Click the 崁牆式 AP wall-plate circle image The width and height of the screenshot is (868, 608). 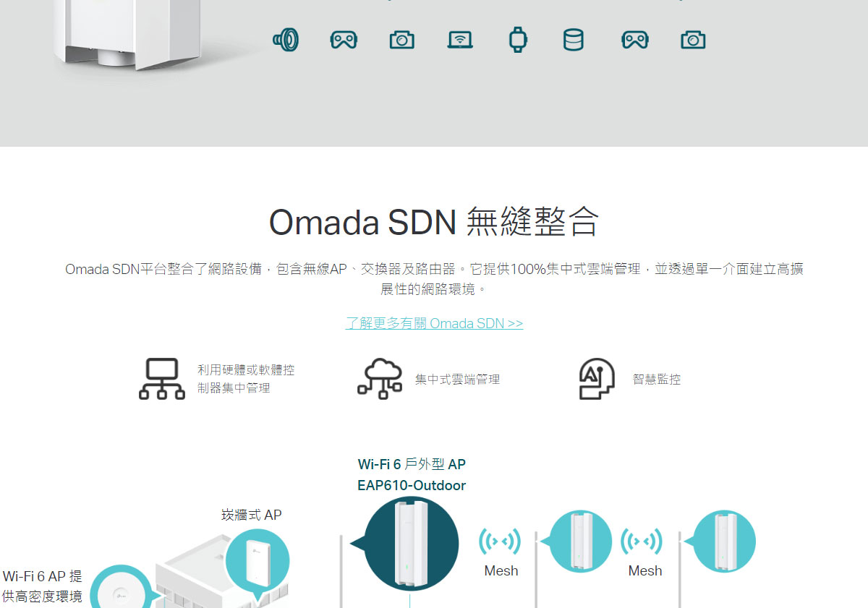coord(258,561)
